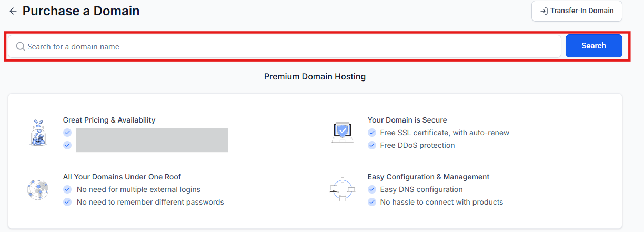Click the Easy Configuration & Management heading

428,177
